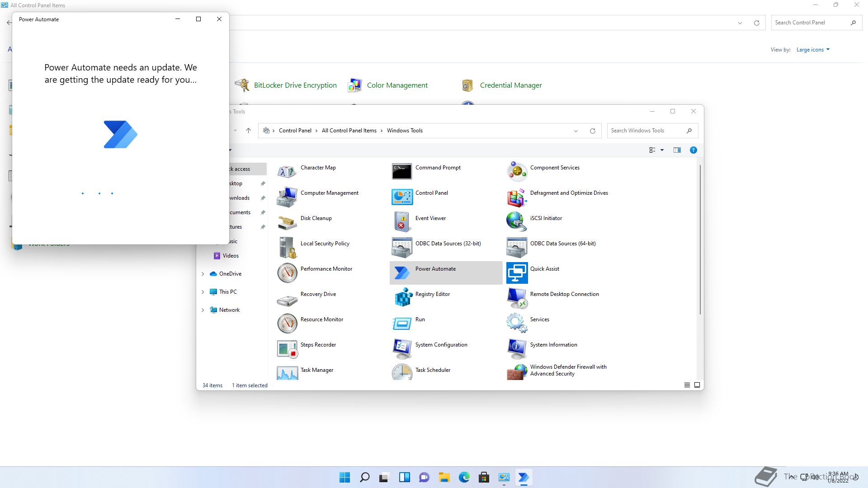Click Power Automate taskbar icon
Image resolution: width=868 pixels, height=488 pixels.
524,477
